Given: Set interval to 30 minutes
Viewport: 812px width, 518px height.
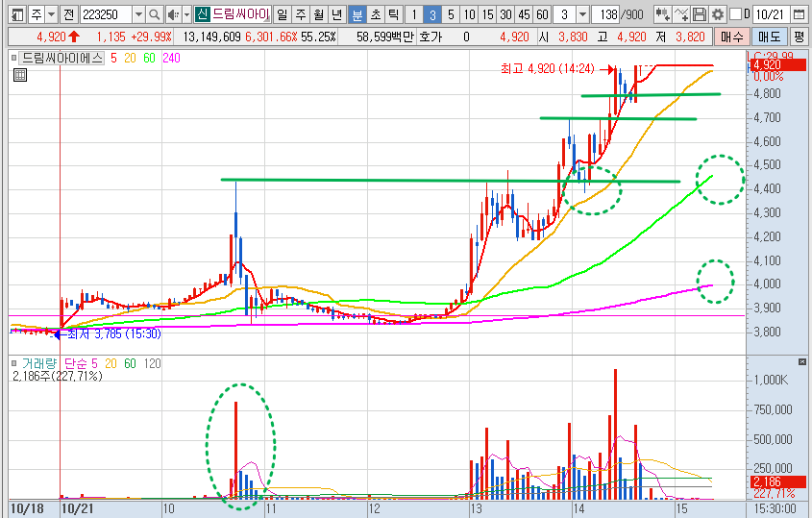Looking at the screenshot, I should coord(506,14).
